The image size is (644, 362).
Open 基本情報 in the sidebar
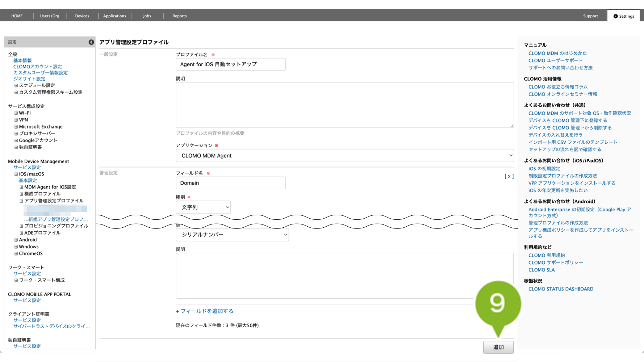point(22,60)
